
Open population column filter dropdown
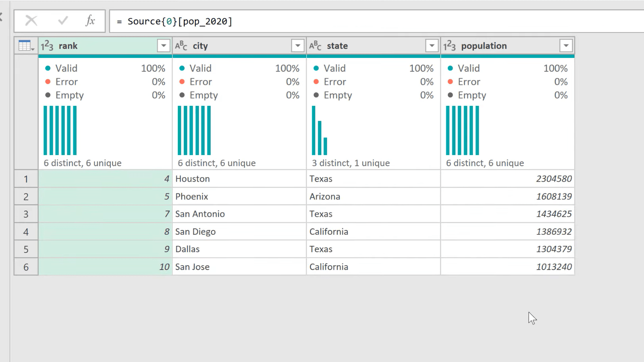(x=566, y=46)
